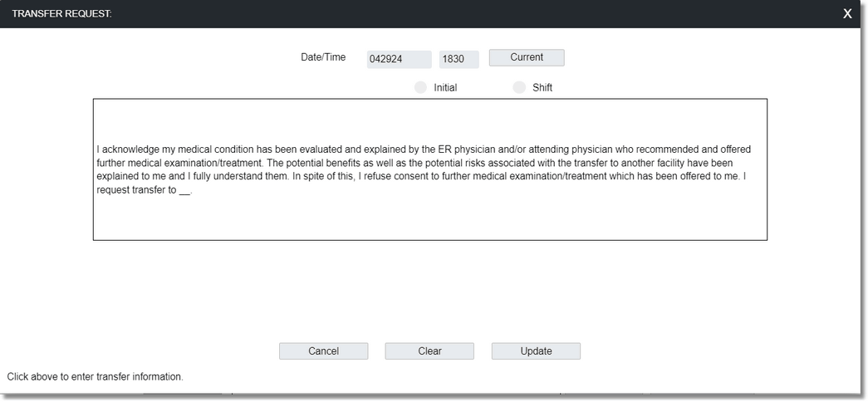The height and width of the screenshot is (402, 868).
Task: Place cursor at blank after 'request transfer to'
Action: coord(184,190)
